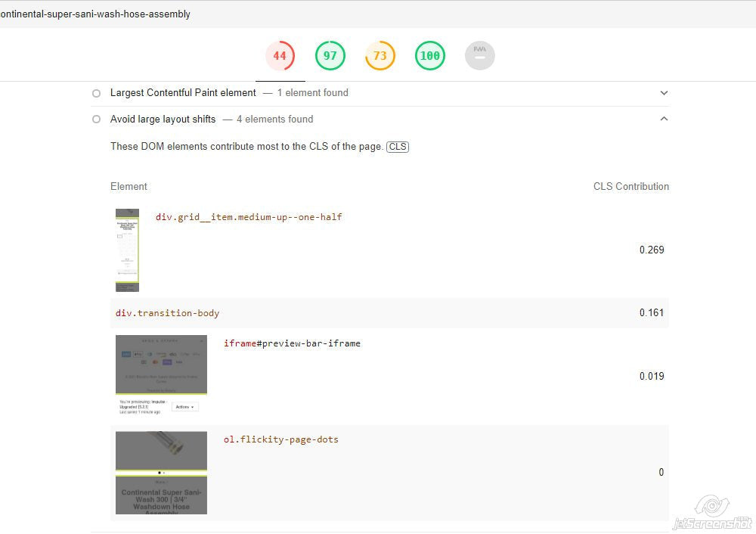Select the div.transition-body element row
Screen dimensions: 756x534
point(167,313)
